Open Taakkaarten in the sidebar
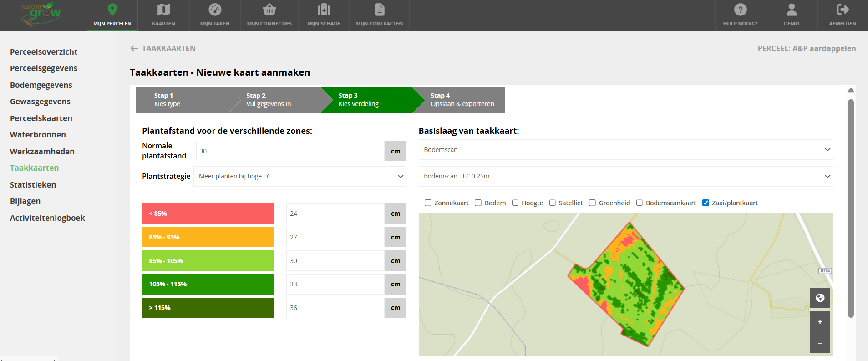868x361 pixels. click(34, 168)
